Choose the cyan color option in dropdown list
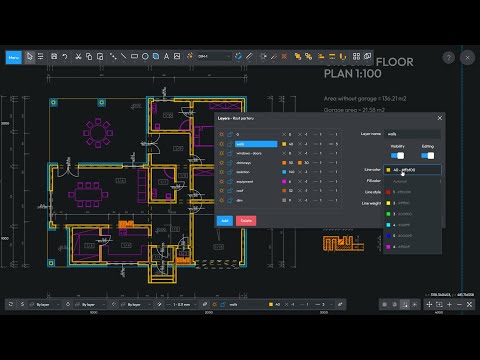 (412, 225)
